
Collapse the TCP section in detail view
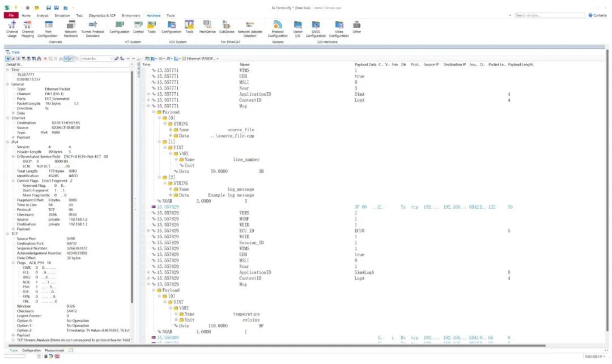point(8,233)
